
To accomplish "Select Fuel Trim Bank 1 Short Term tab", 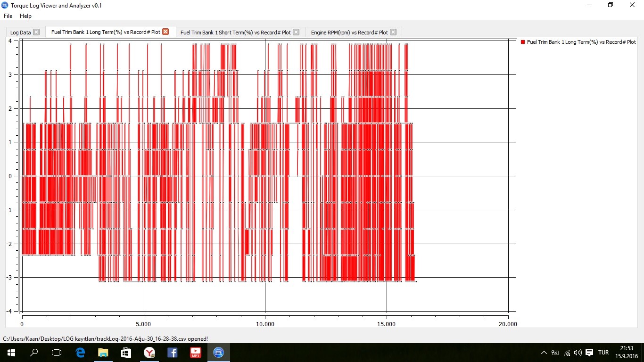I will (x=235, y=33).
